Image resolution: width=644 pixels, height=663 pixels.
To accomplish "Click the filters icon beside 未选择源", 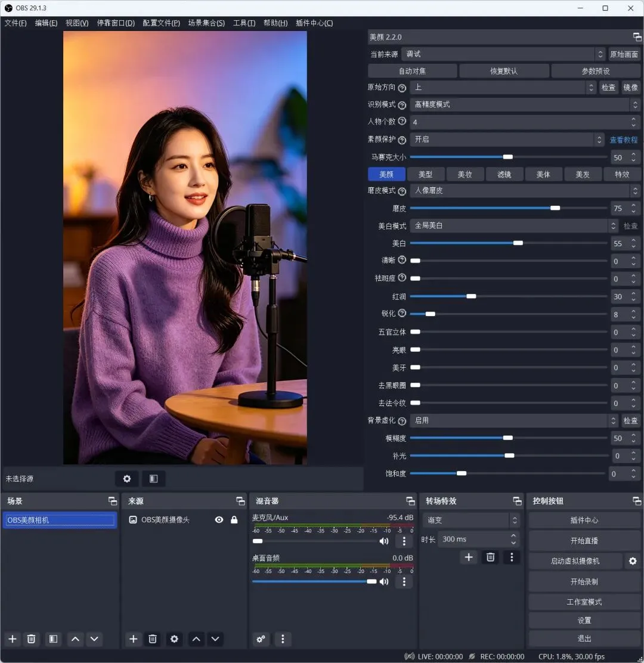I will pyautogui.click(x=153, y=479).
